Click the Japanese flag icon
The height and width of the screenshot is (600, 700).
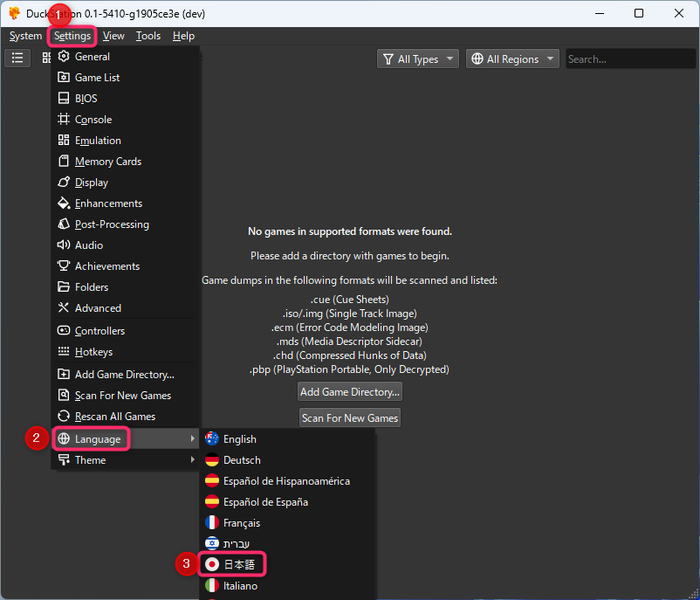pyautogui.click(x=212, y=565)
